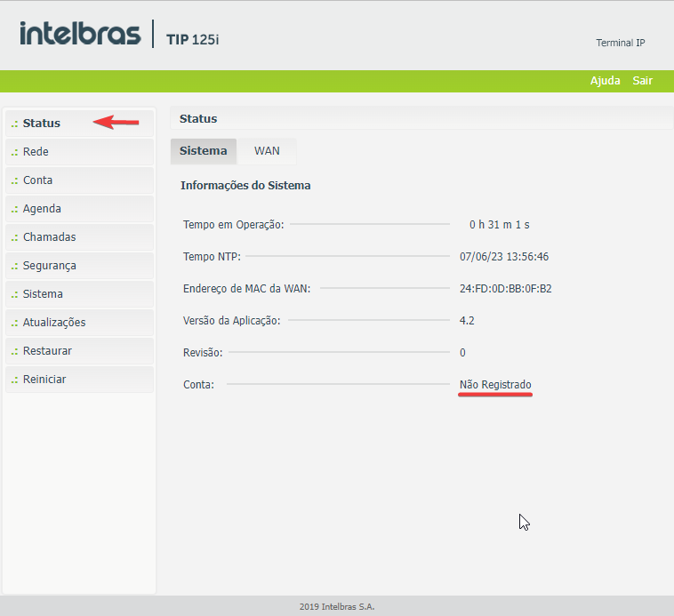Viewport: 674px width, 616px height.
Task: Select the Sistema tab under Status
Action: [x=204, y=151]
